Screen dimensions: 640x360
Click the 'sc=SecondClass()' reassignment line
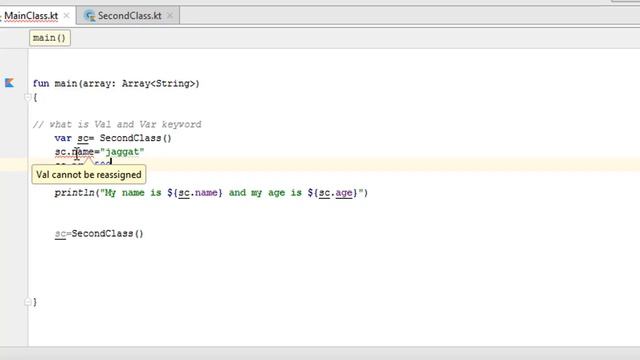coord(99,233)
